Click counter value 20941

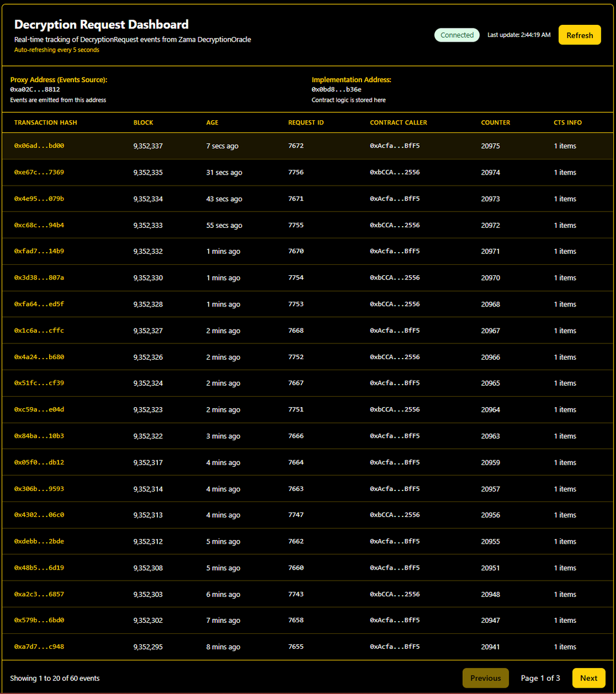tap(490, 647)
